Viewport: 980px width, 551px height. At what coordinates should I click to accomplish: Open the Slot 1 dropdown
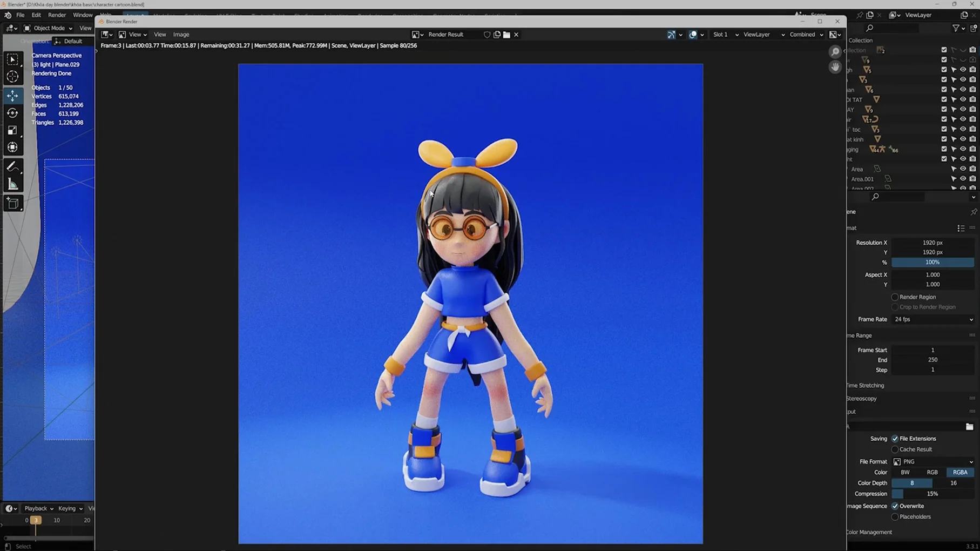tap(725, 35)
